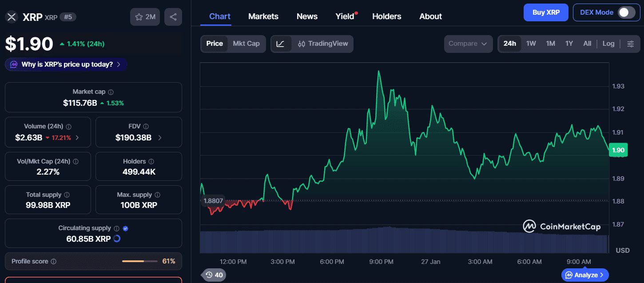Click the Market cap info icon
This screenshot has height=283, width=644.
(x=111, y=92)
